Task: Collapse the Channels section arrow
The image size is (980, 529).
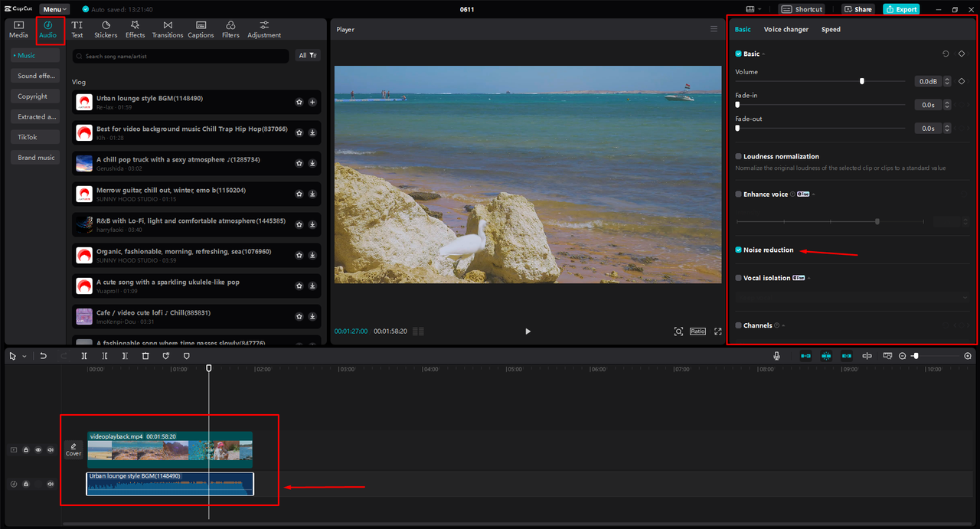Action: [783, 325]
